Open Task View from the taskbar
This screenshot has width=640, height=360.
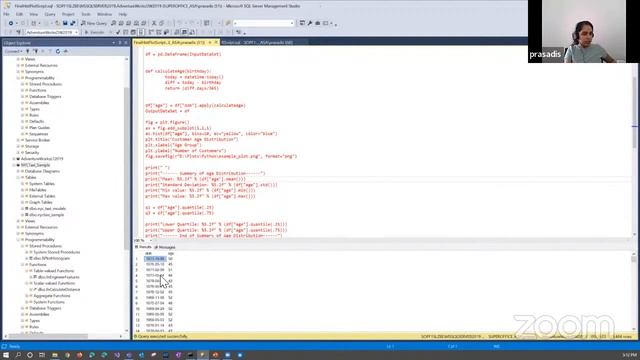(42, 355)
